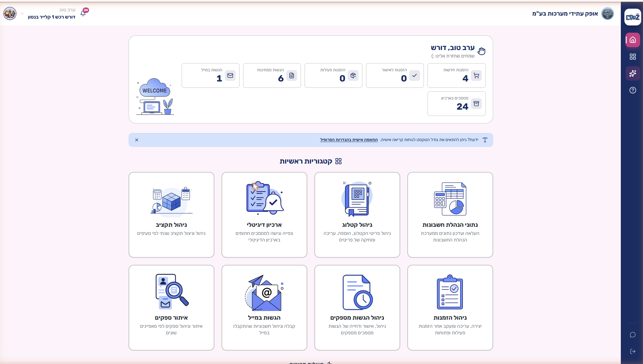Screen dimensions: 643x364
Task: Click the קטגוריות ראשיות heading
Action: tap(306, 161)
